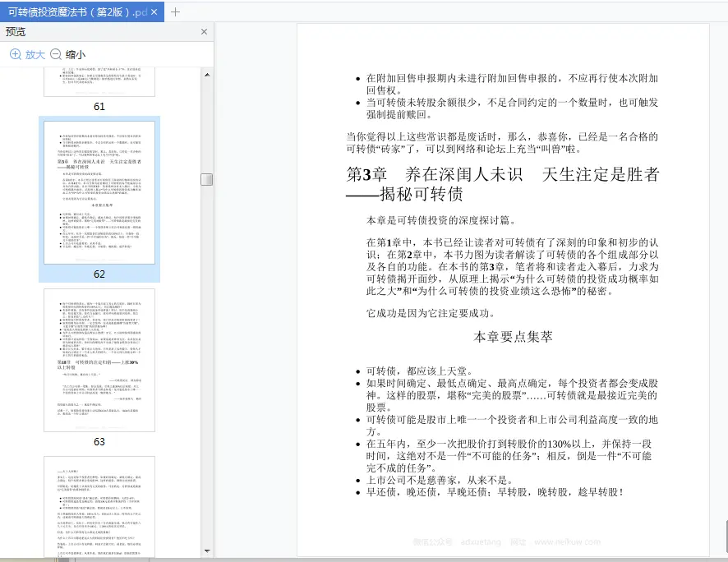728x562 pixels.
Task: Click paragraph starting 在第1章中
Action: click(x=512, y=266)
